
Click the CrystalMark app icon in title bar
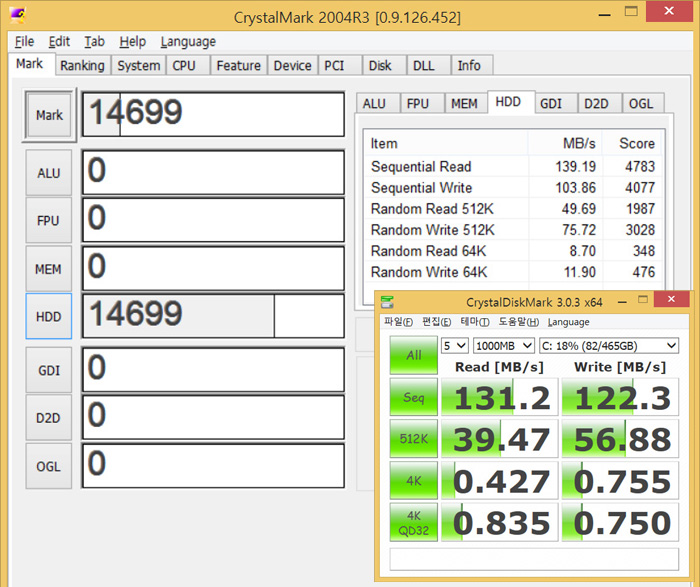tap(17, 17)
